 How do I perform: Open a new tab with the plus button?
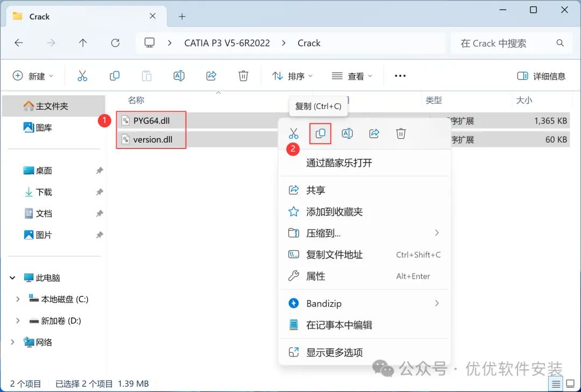pyautogui.click(x=182, y=16)
